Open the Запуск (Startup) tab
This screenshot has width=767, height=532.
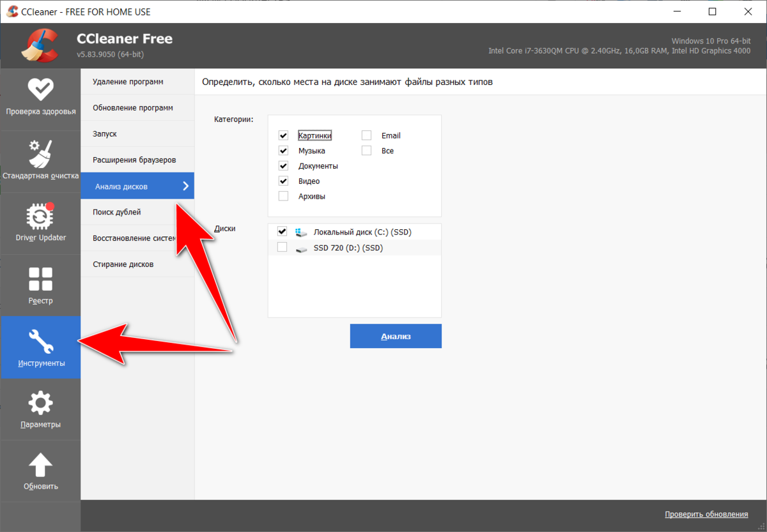137,134
